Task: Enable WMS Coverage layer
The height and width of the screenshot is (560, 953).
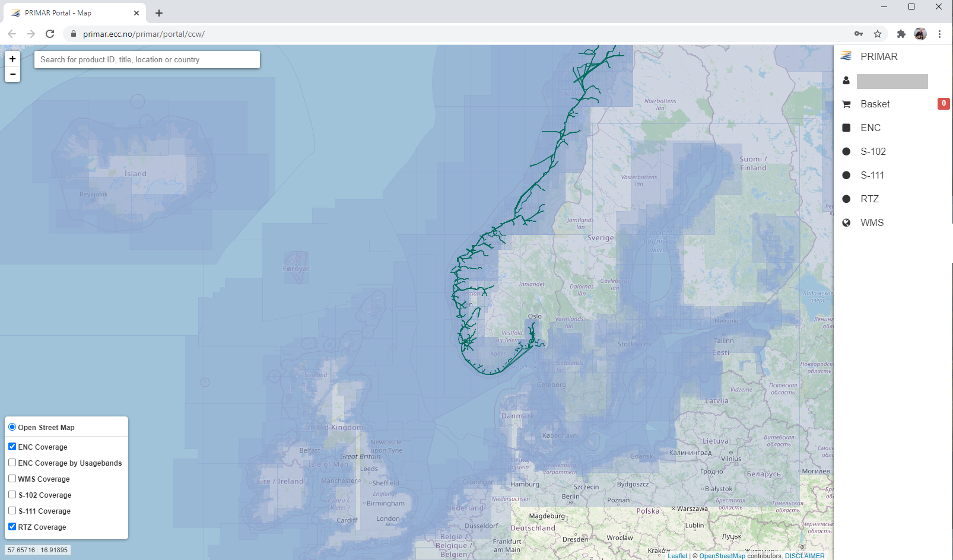Action: (12, 479)
